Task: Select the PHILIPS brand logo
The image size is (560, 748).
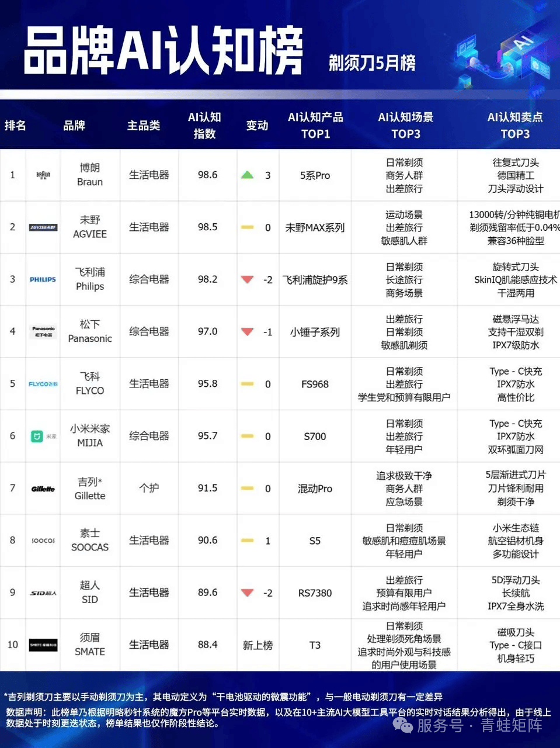Action: (x=42, y=279)
